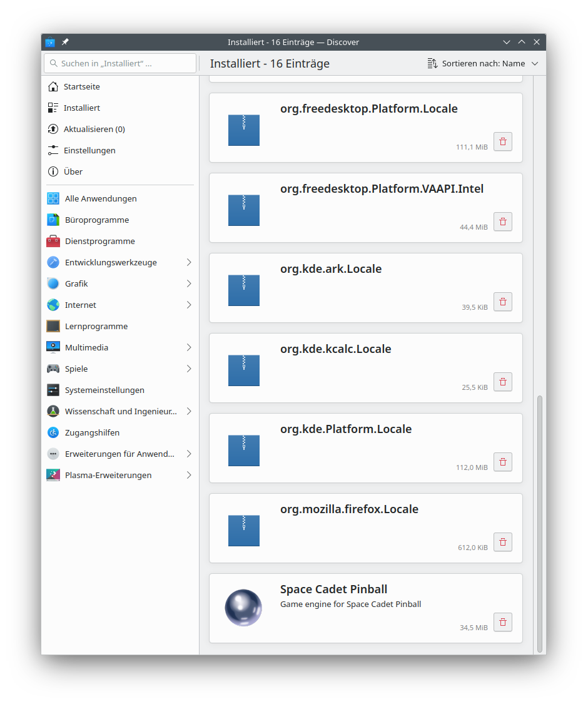
Task: Expand the Entwicklungswerkzeuge category arrow
Action: tap(189, 262)
